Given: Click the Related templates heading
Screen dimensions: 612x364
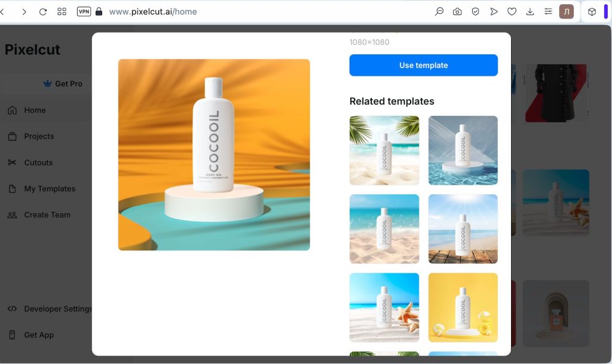Looking at the screenshot, I should (x=392, y=102).
